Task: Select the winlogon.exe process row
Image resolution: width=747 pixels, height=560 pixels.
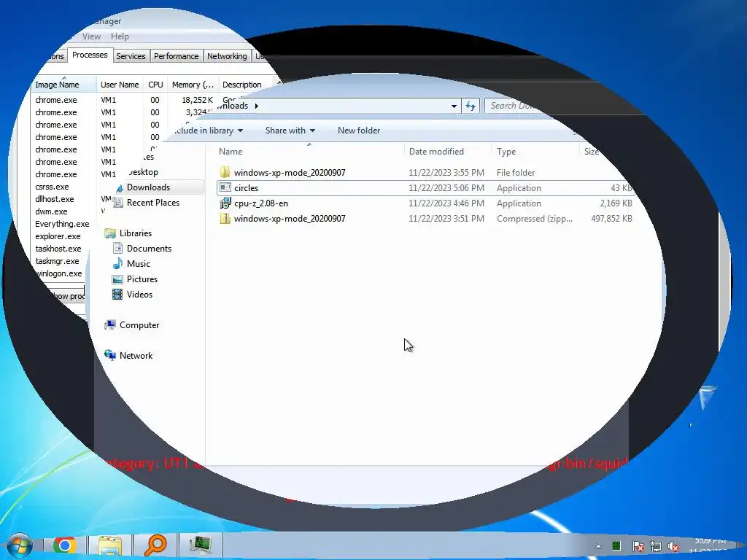Action: (x=60, y=273)
